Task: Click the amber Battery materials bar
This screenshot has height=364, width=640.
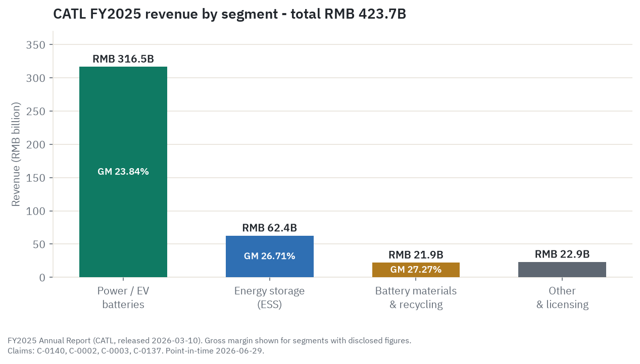Action: click(416, 270)
